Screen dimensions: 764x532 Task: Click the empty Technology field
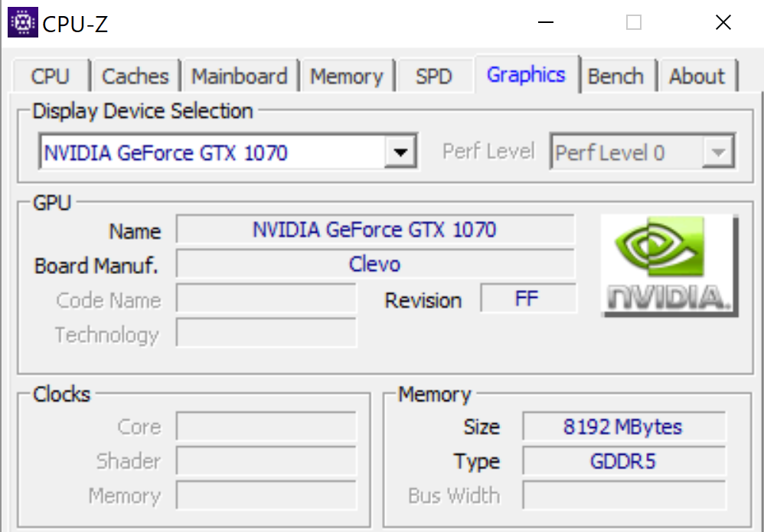click(x=266, y=333)
